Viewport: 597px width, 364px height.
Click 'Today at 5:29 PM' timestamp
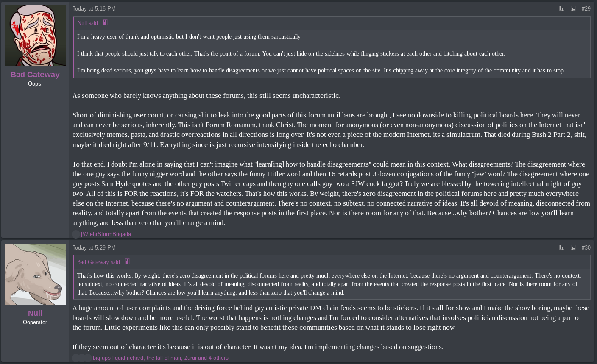[x=94, y=247]
